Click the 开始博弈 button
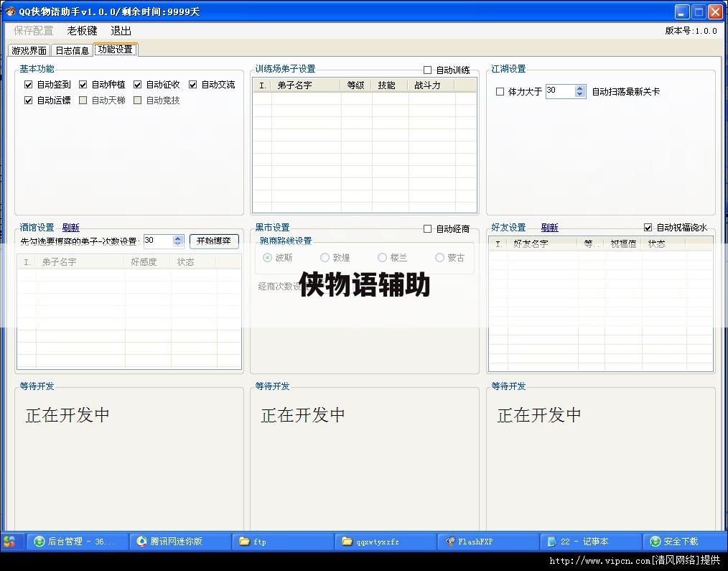The image size is (728, 571). 214,241
